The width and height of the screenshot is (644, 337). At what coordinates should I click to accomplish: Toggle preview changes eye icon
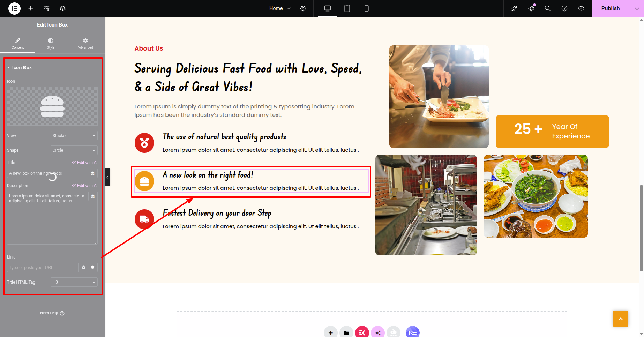(x=581, y=8)
